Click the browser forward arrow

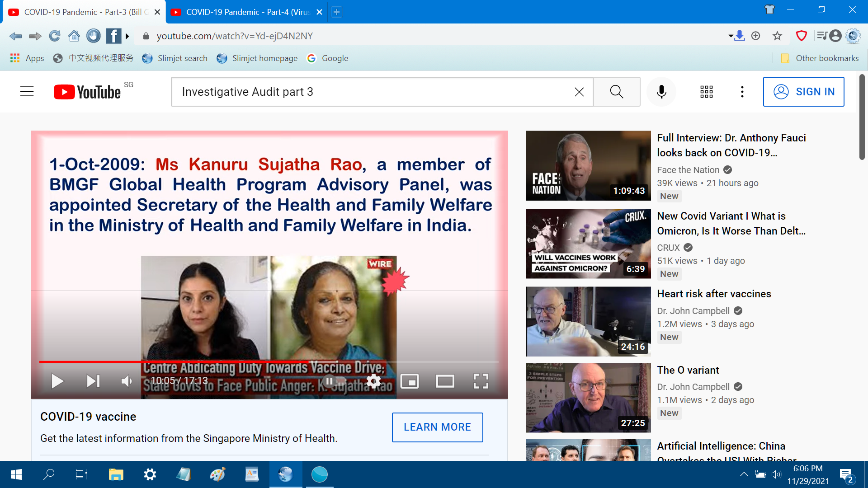click(x=35, y=36)
